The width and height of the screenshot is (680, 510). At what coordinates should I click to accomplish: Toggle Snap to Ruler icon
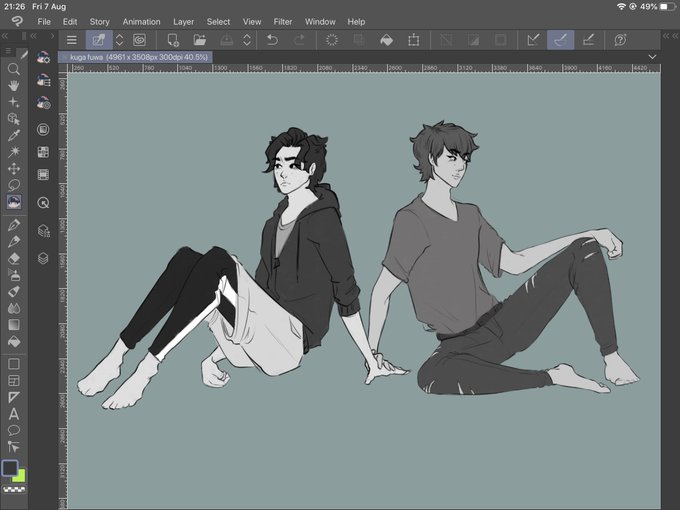click(x=533, y=40)
